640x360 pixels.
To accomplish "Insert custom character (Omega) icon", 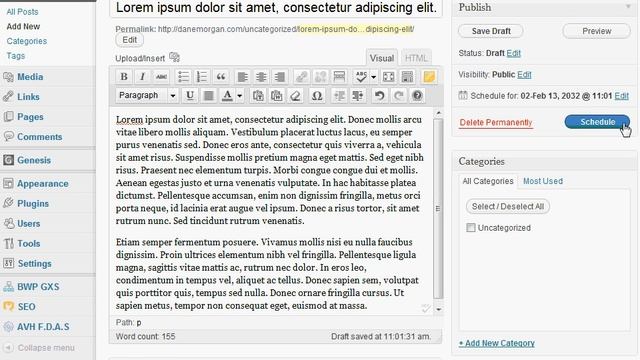I will pyautogui.click(x=317, y=96).
